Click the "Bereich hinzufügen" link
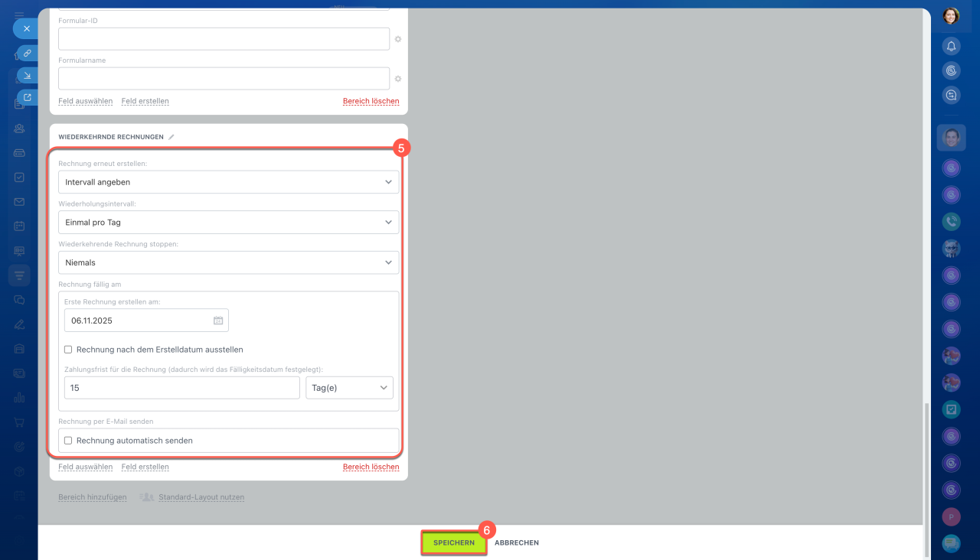The width and height of the screenshot is (980, 560). click(93, 497)
